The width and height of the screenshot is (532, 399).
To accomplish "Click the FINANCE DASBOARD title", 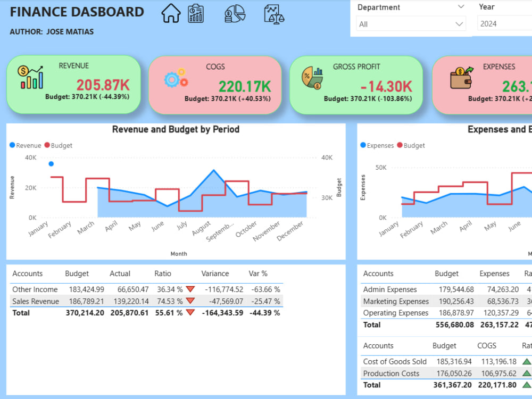I will (77, 12).
